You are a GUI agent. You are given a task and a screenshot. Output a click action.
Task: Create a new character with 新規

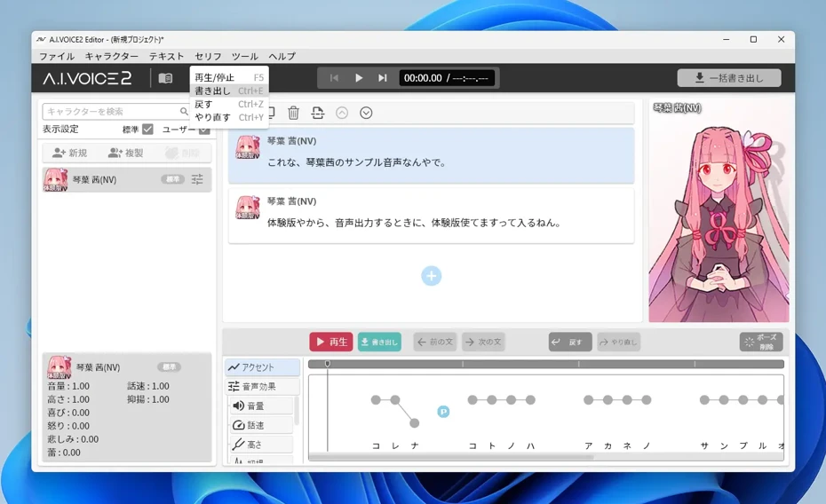tap(70, 154)
